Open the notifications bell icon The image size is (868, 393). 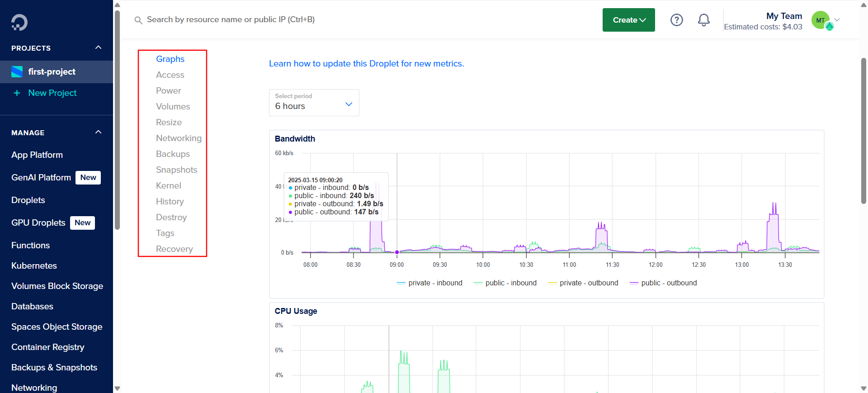703,20
